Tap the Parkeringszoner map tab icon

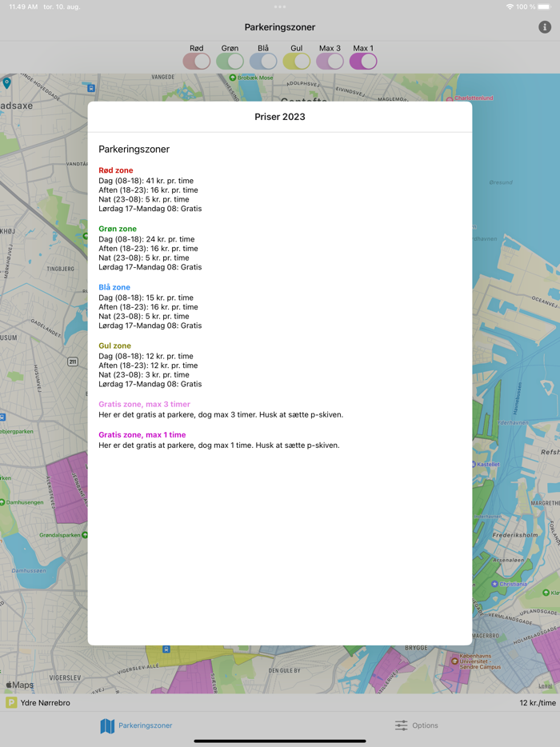pos(107,726)
